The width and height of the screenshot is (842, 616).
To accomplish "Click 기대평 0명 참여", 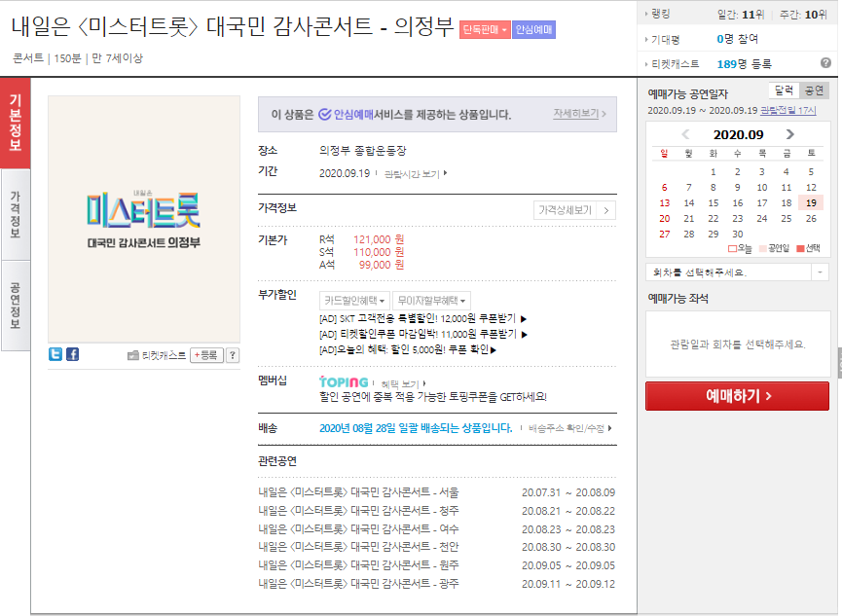I will coord(737,39).
